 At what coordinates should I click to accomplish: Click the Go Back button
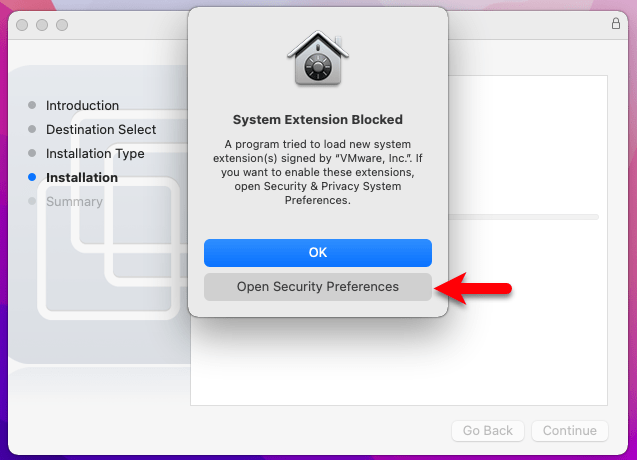click(x=488, y=431)
